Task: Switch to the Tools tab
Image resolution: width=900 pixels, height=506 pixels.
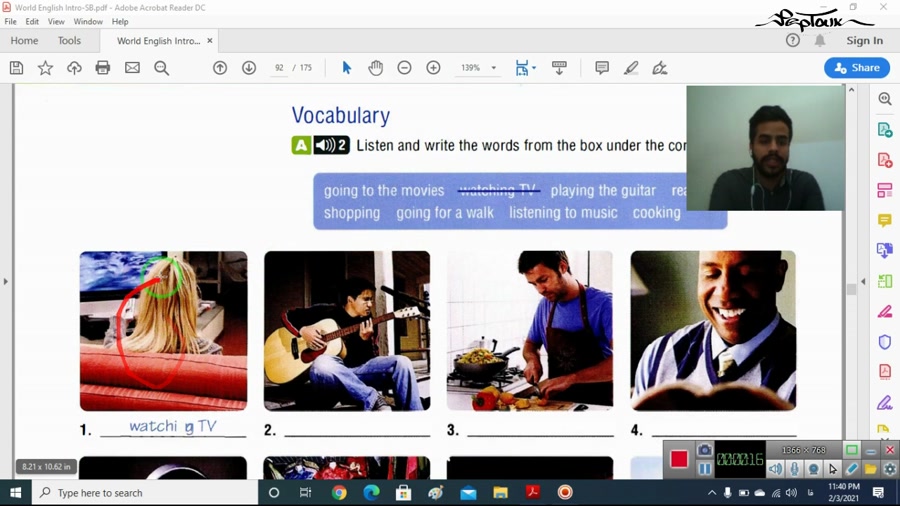Action: (69, 41)
